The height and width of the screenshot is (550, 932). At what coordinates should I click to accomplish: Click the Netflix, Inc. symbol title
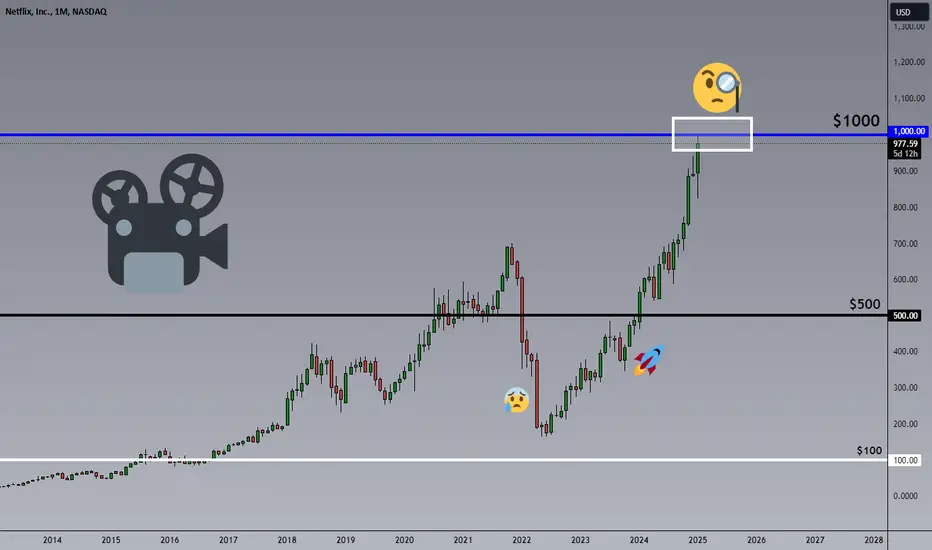coord(56,11)
